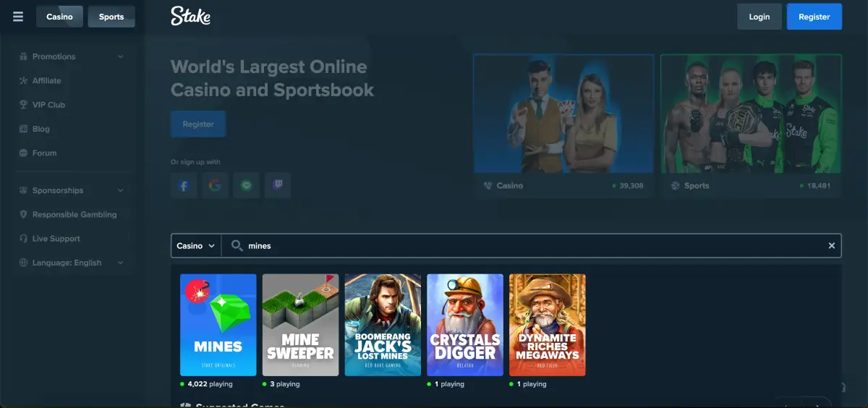Viewport: 868px width, 408px height.
Task: Sign up with Facebook icon
Action: [184, 186]
